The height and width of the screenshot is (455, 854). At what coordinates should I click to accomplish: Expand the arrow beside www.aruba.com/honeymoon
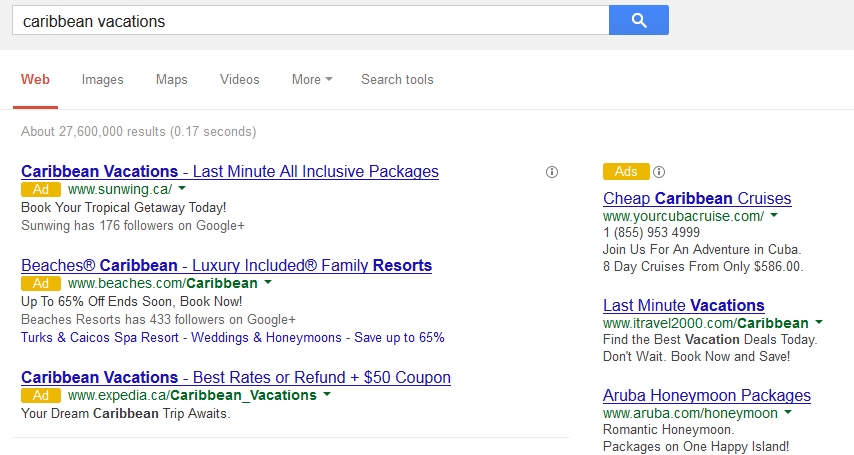coord(788,413)
